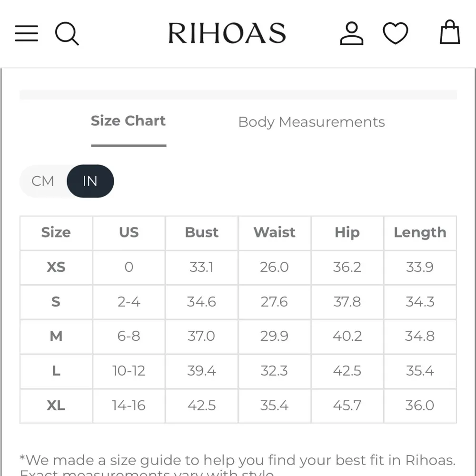476x476 pixels.
Task: Click the US column header
Action: point(129,232)
